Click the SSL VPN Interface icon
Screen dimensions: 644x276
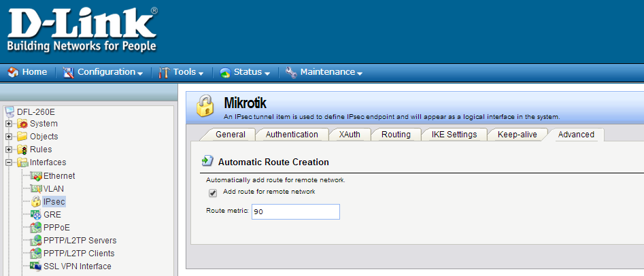(x=36, y=266)
